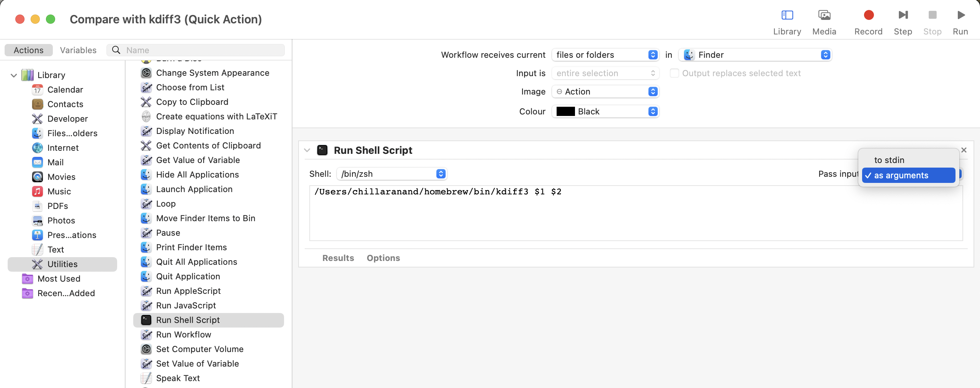The image size is (980, 388).
Task: Open the Shell /bin/zsh dropdown
Action: coord(392,174)
